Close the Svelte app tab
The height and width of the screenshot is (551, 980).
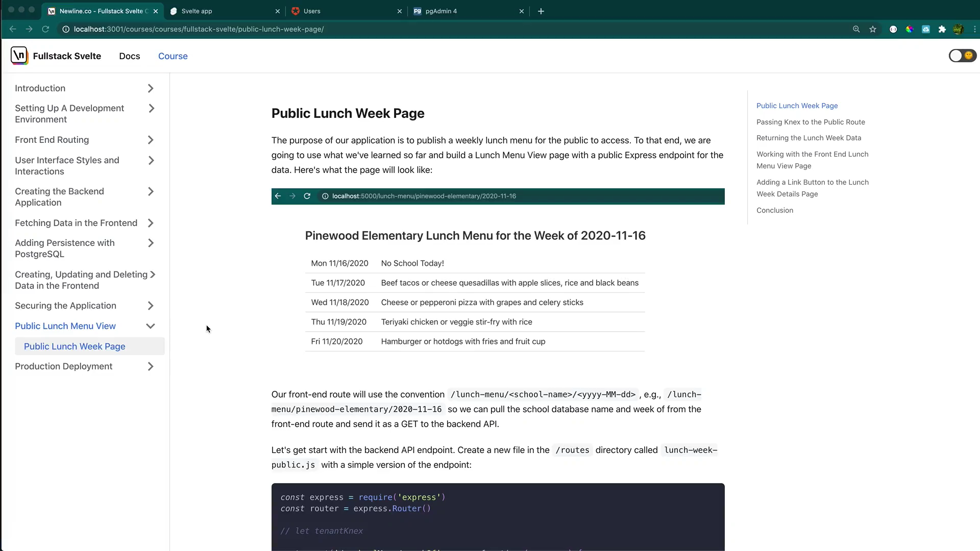point(278,11)
